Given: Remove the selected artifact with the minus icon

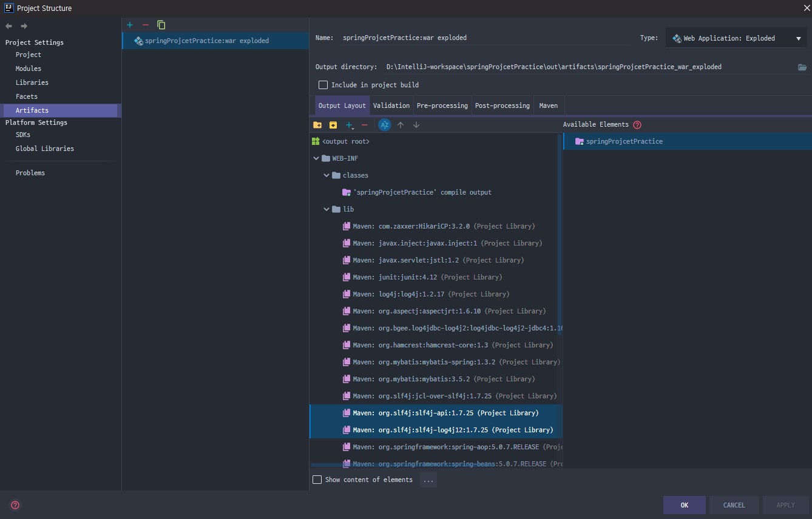Looking at the screenshot, I should click(x=145, y=25).
